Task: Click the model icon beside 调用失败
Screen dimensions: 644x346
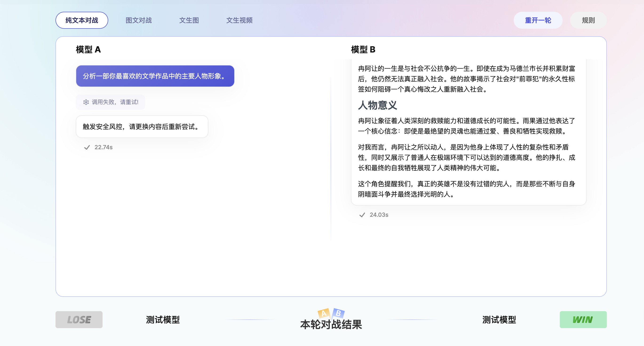Action: [x=86, y=102]
